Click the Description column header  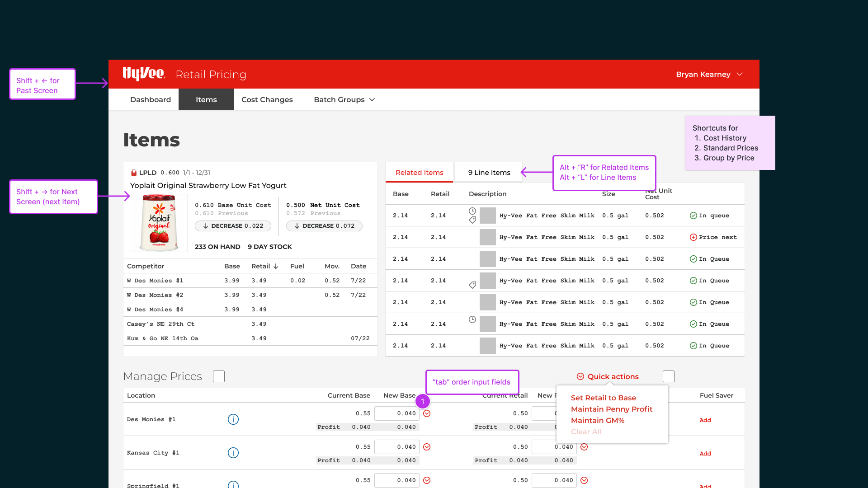point(487,194)
